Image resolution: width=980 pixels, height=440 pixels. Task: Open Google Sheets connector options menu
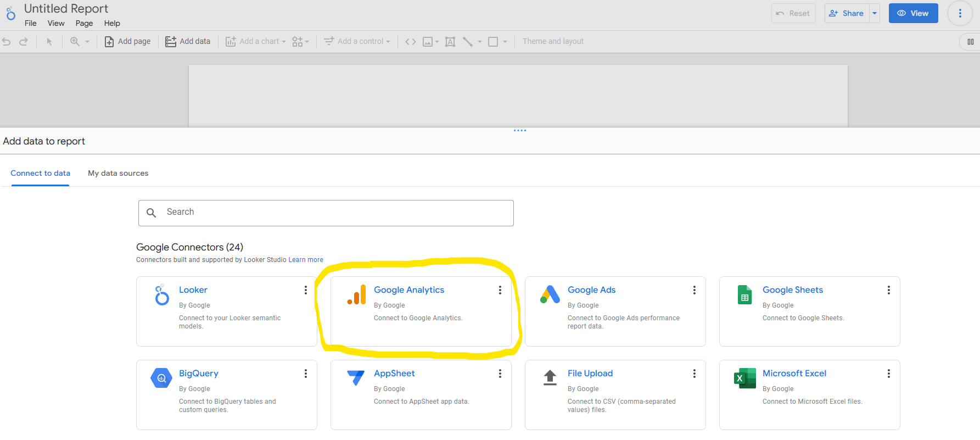point(888,290)
